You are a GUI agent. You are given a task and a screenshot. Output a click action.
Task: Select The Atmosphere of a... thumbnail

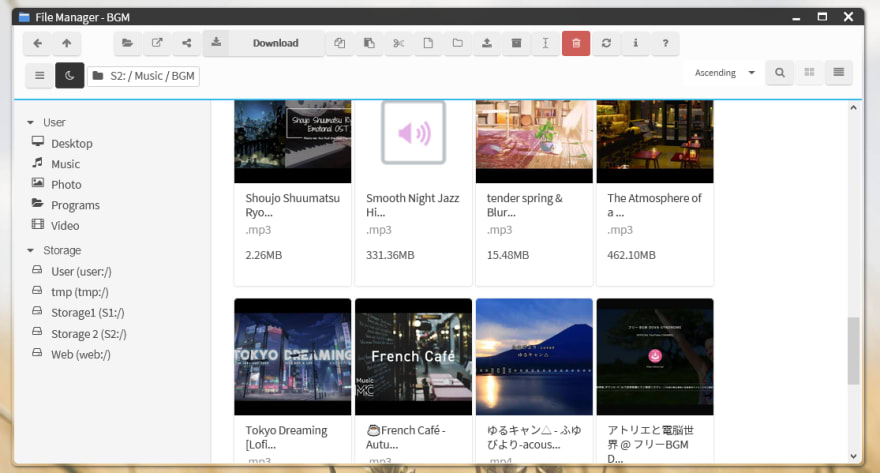[x=655, y=141]
